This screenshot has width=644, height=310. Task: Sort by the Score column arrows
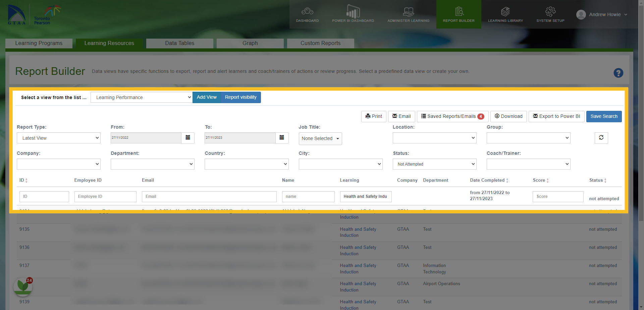coord(548,180)
